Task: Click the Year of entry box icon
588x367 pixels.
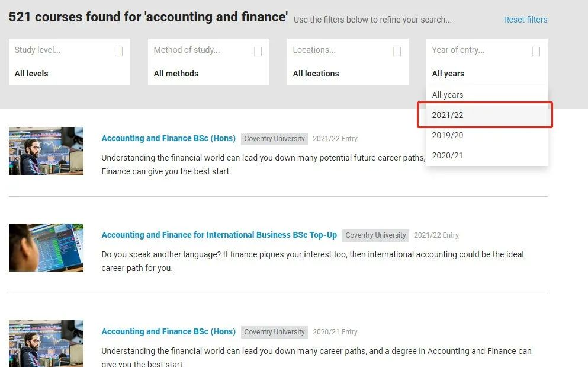Action: click(x=536, y=52)
